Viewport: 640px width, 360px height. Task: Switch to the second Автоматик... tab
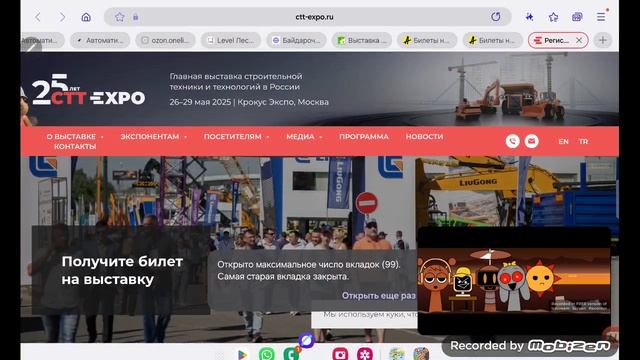coord(100,40)
